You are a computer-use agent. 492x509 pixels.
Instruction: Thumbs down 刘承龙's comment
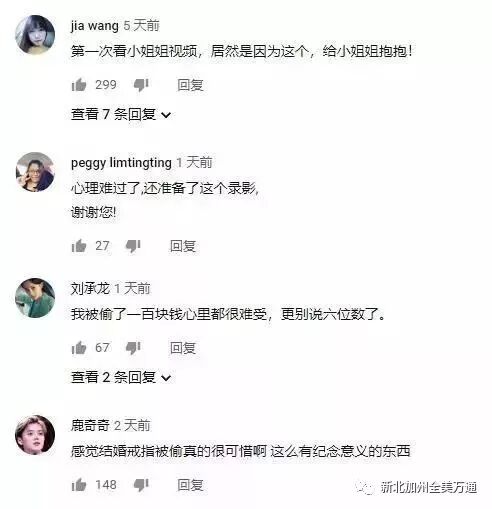click(133, 349)
